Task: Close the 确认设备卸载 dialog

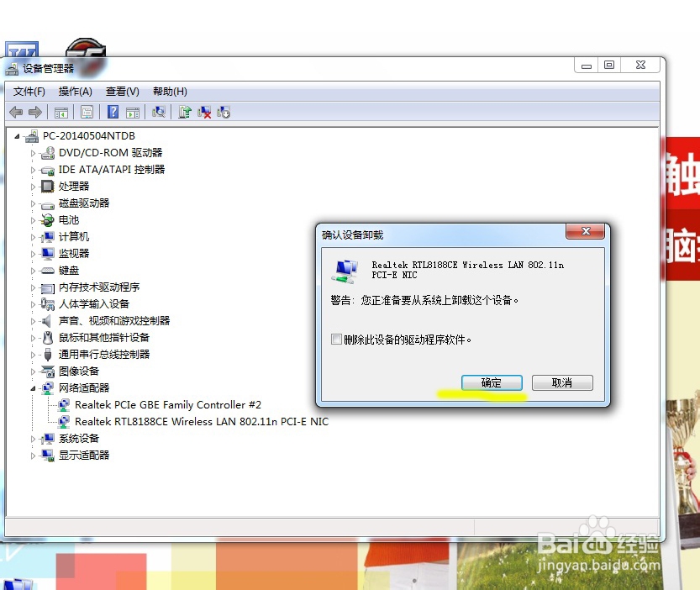Action: (585, 231)
